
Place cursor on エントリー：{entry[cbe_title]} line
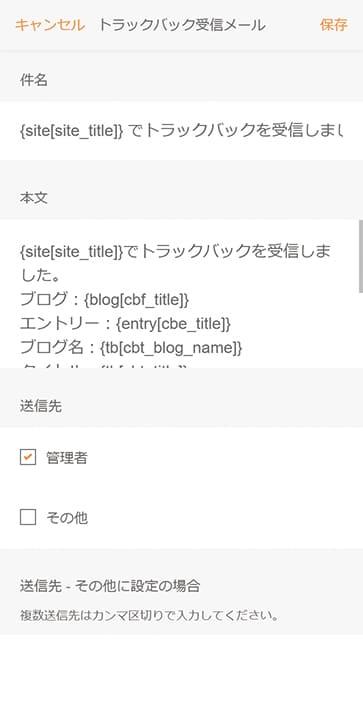point(125,324)
